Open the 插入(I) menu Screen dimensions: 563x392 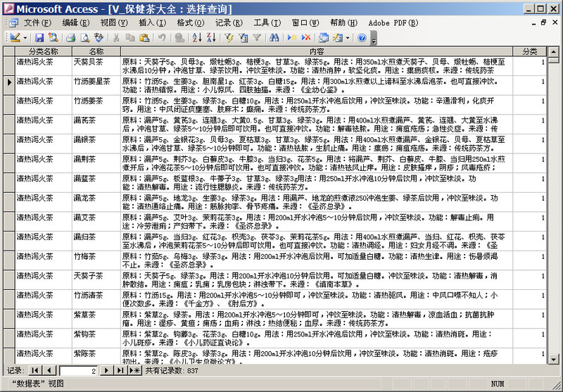(152, 23)
